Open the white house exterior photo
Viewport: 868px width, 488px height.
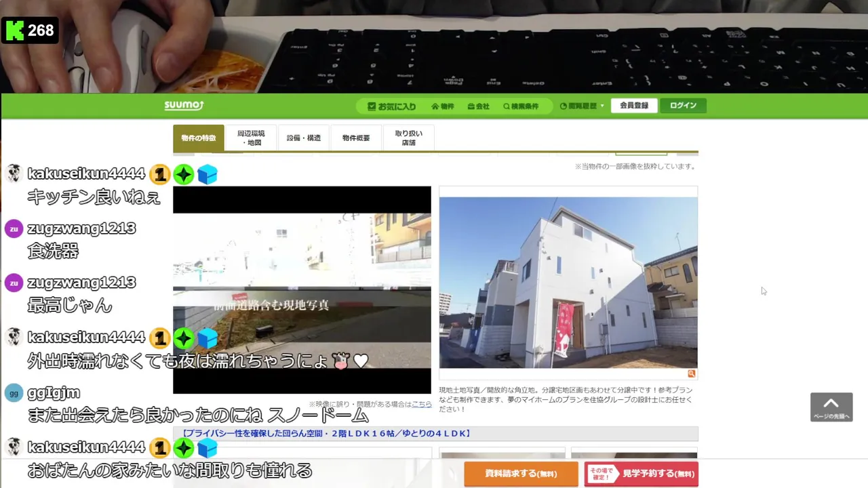coord(568,283)
